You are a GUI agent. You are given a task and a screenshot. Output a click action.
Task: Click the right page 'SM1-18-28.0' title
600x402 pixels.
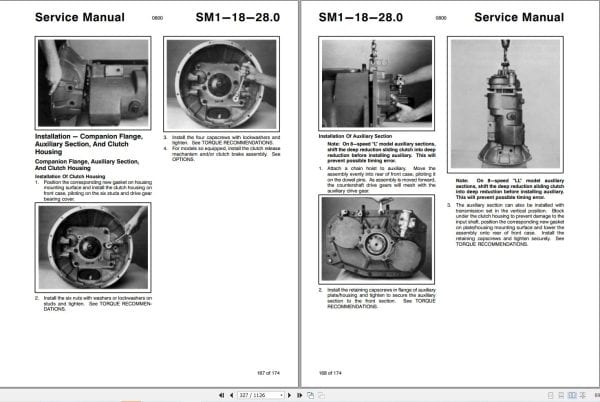[x=361, y=17]
